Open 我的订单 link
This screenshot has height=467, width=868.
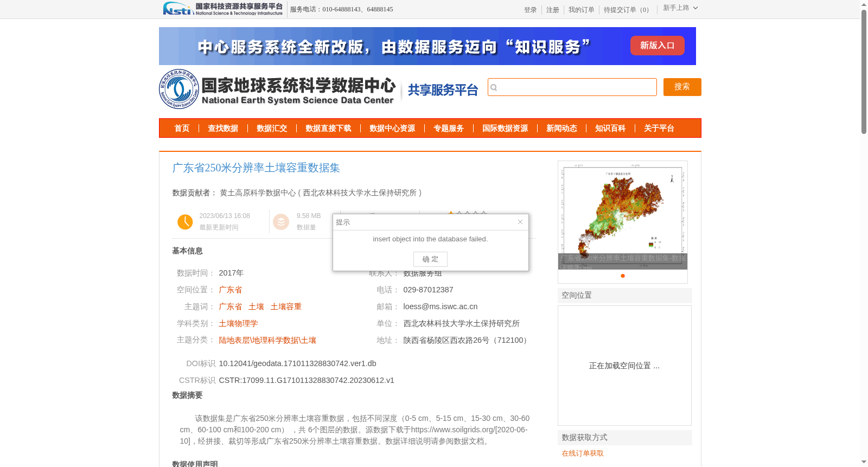(x=581, y=10)
